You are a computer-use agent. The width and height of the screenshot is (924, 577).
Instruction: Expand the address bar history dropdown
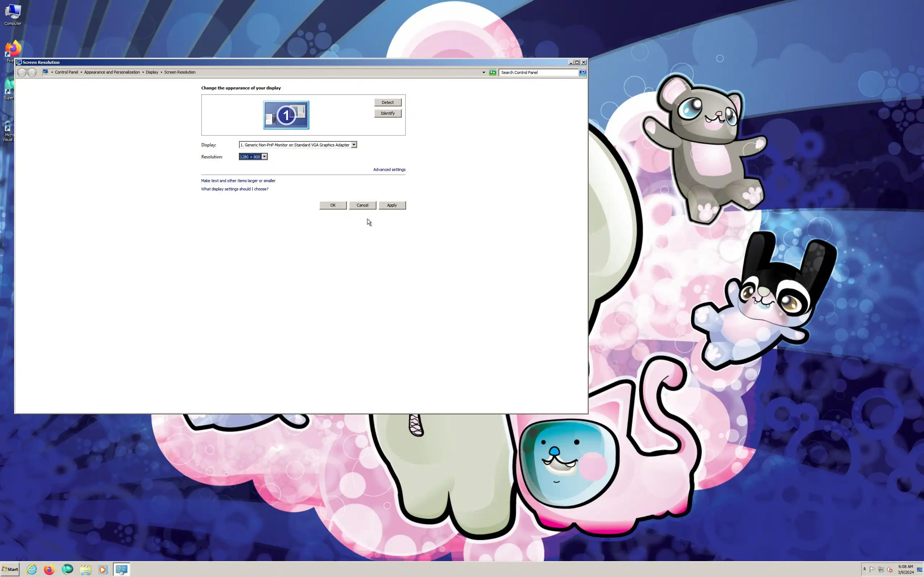(x=483, y=72)
